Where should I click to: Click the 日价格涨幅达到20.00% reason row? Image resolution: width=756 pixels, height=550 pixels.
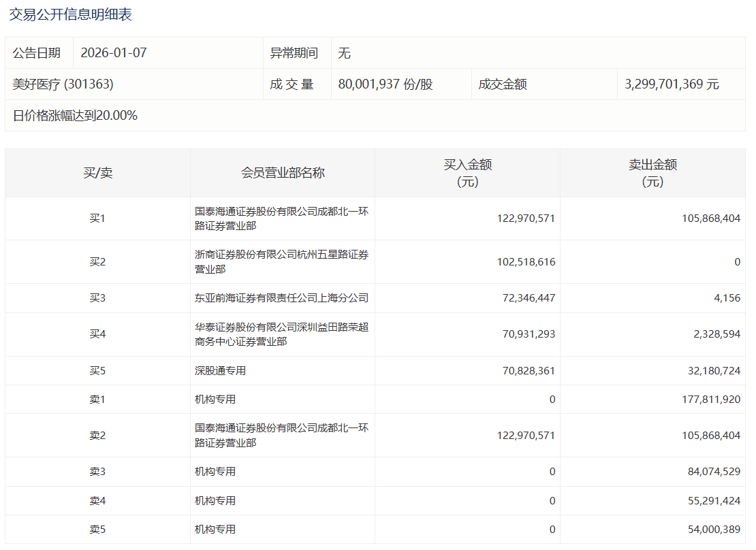coord(75,116)
